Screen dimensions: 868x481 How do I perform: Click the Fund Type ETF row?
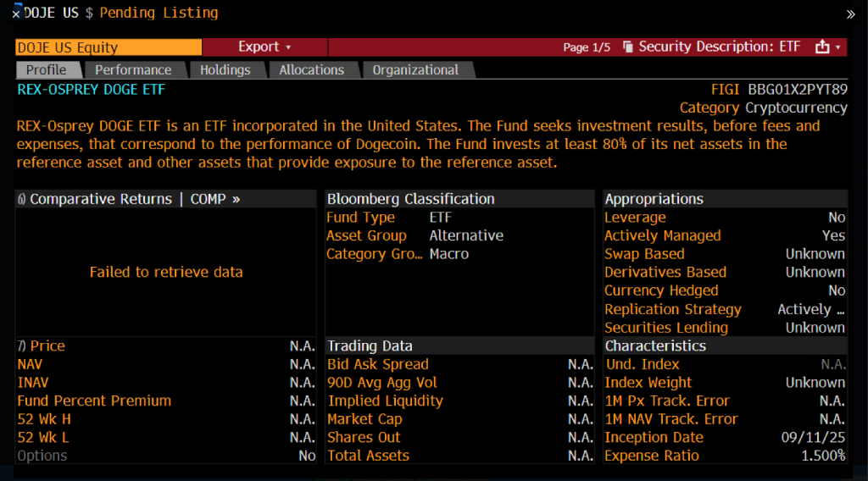tap(459, 218)
